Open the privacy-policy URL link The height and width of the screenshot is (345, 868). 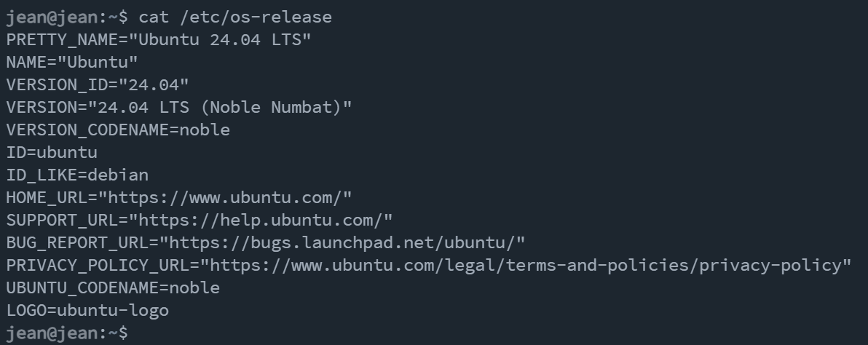click(526, 266)
